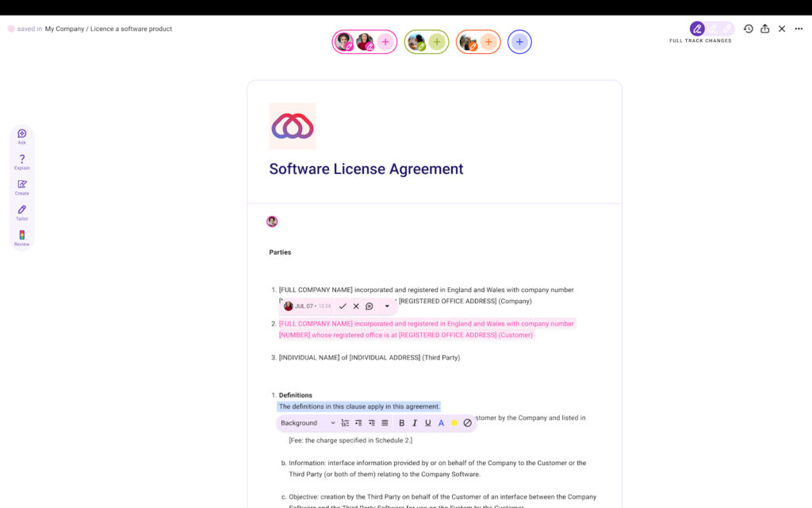This screenshot has height=508, width=812.
Task: Click the Parties heading
Action: [280, 252]
